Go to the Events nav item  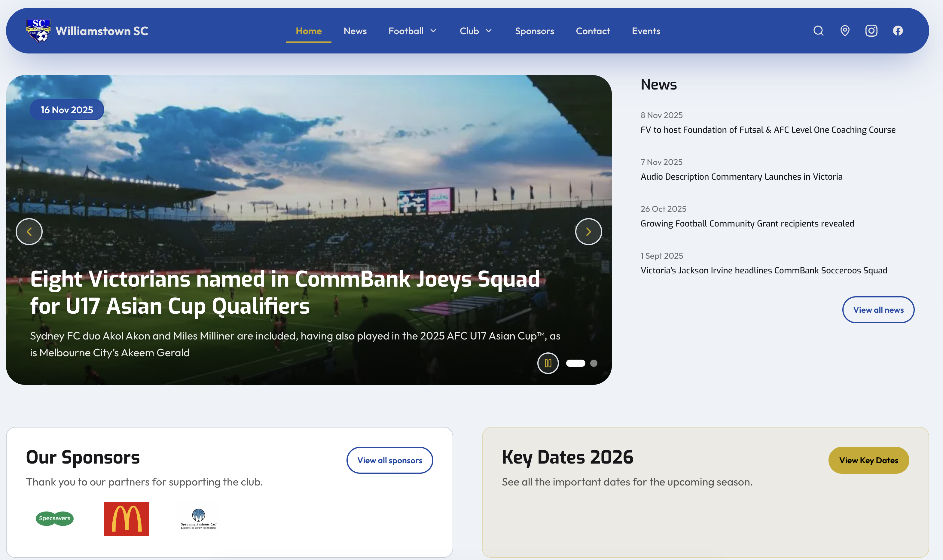click(x=646, y=31)
